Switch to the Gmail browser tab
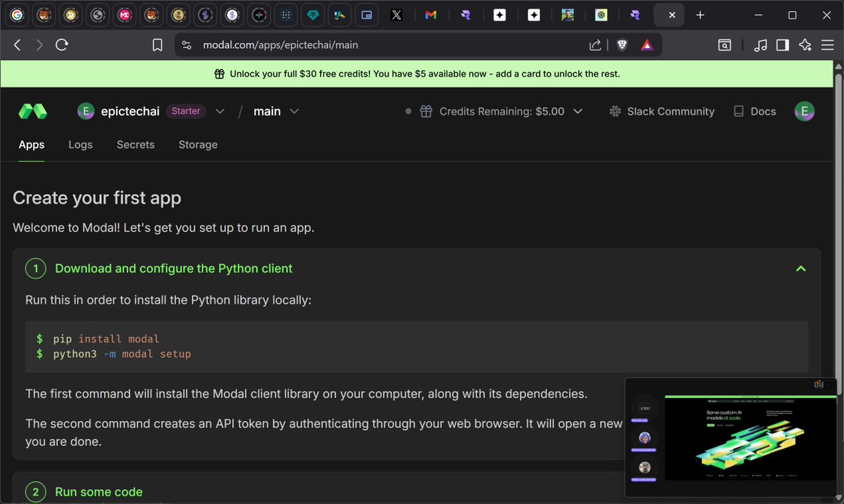 pos(430,15)
